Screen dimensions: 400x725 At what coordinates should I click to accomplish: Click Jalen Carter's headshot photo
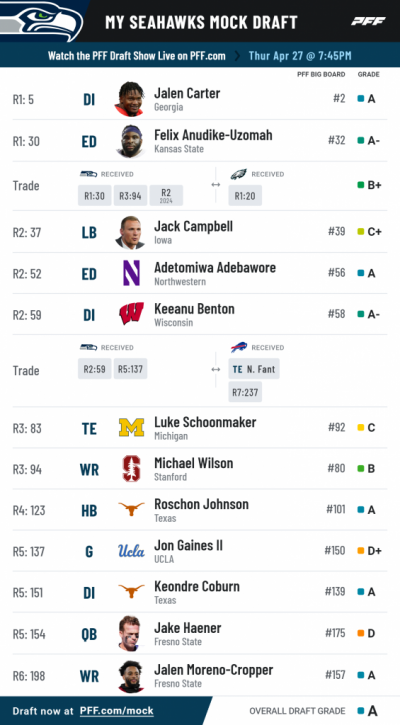pos(130,99)
